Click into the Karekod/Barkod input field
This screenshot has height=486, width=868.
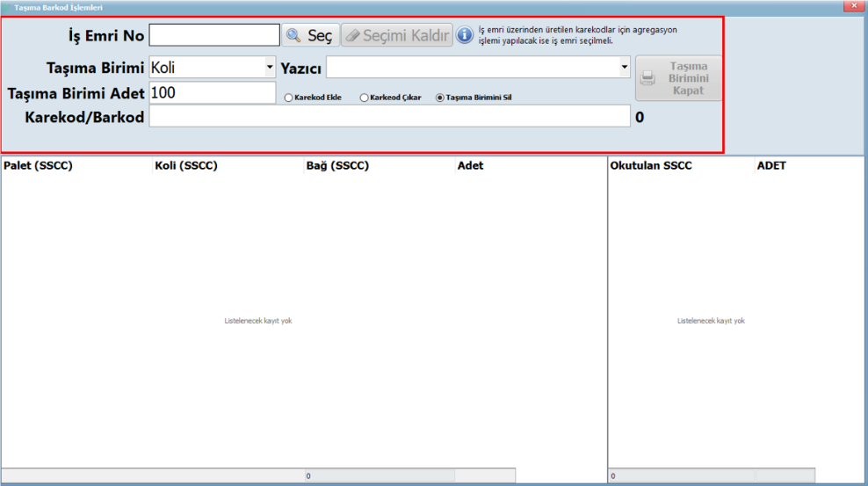pyautogui.click(x=389, y=116)
